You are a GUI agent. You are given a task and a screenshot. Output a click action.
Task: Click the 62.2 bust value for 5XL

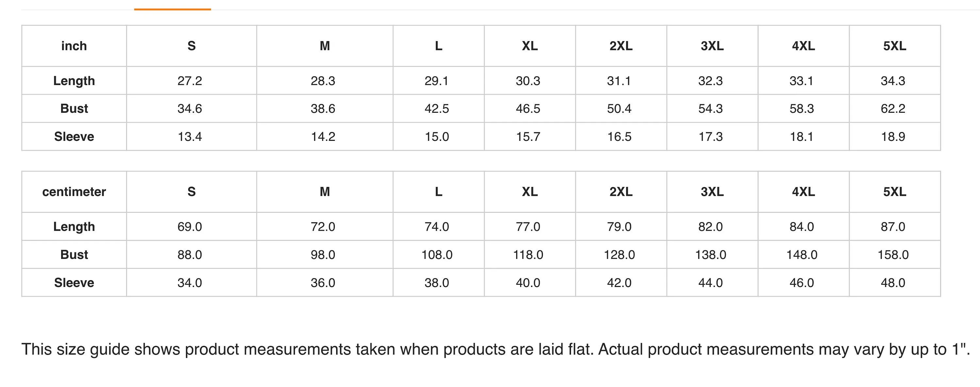pyautogui.click(x=893, y=109)
